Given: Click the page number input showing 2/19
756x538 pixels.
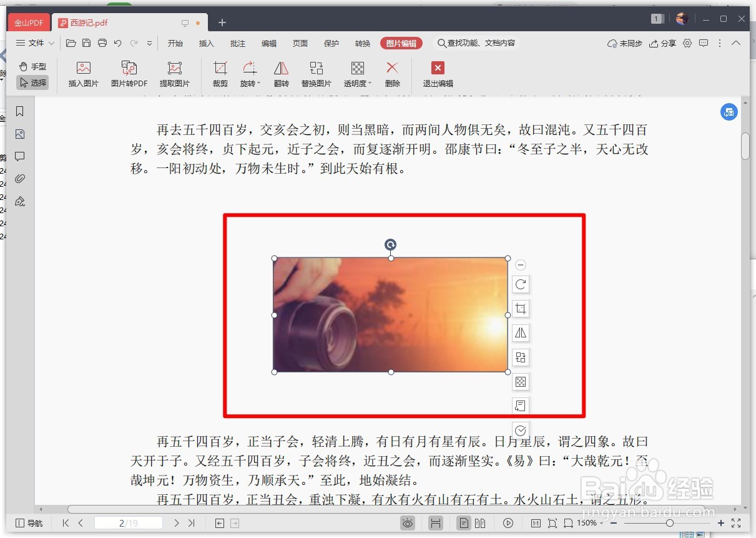Looking at the screenshot, I should [x=128, y=523].
